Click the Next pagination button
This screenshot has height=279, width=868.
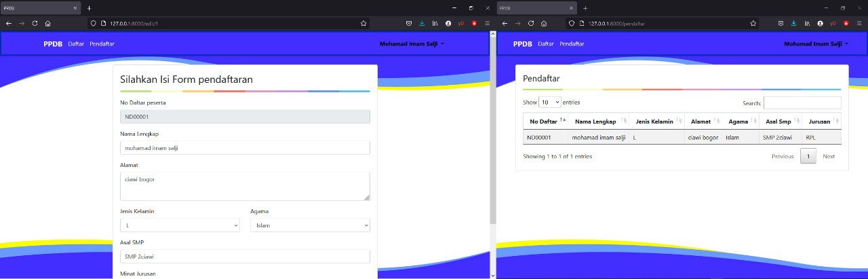828,156
